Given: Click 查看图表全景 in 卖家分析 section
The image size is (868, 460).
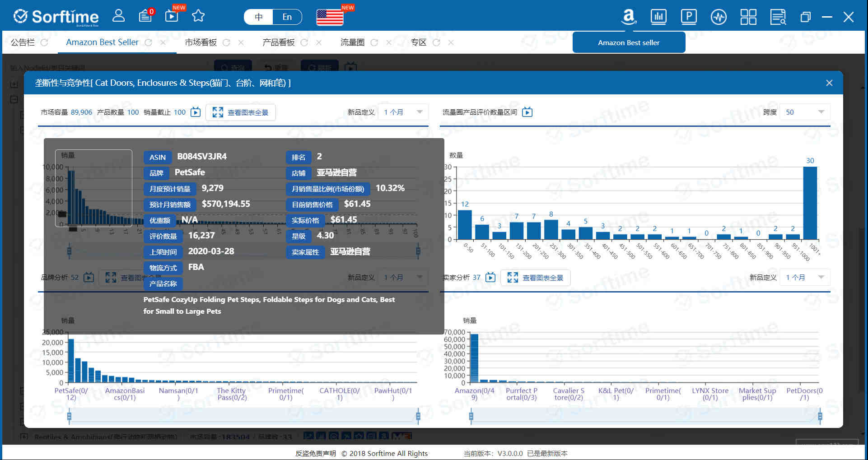Looking at the screenshot, I should (x=536, y=278).
